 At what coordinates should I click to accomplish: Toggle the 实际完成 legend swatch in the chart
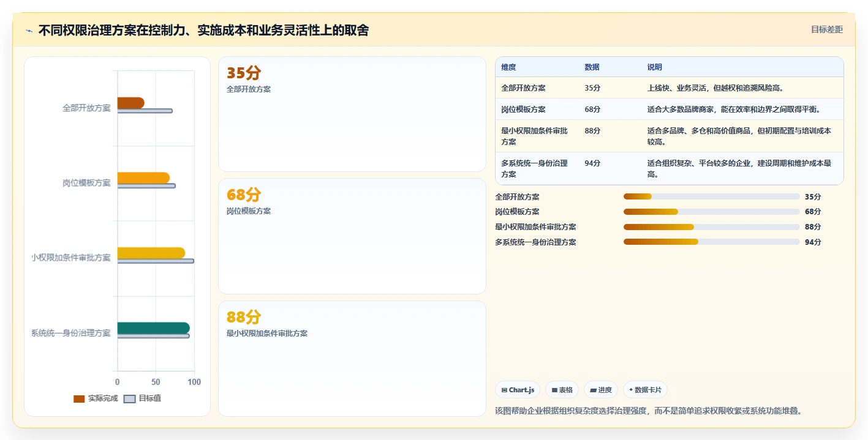pyautogui.click(x=79, y=398)
